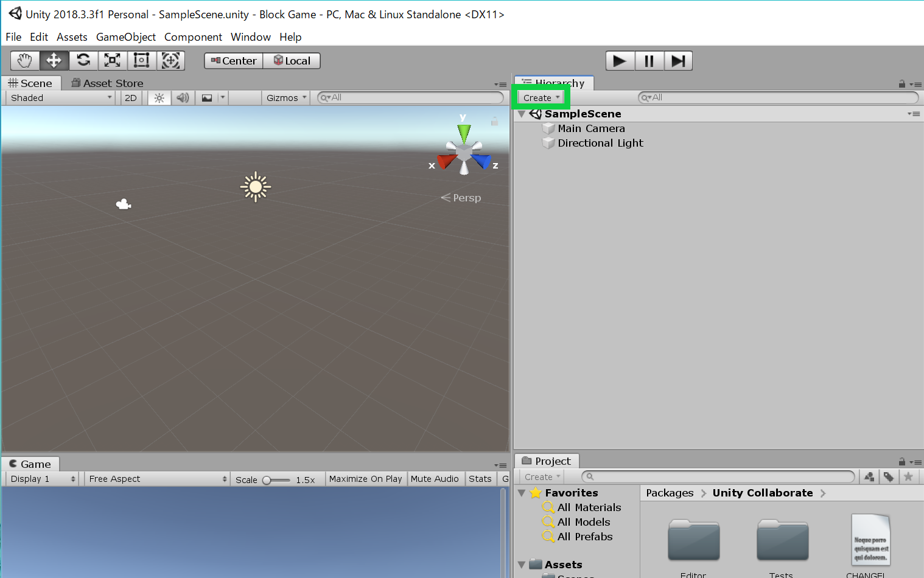Open the Gizmos dropdown
Screen dimensions: 924x578
click(x=286, y=98)
